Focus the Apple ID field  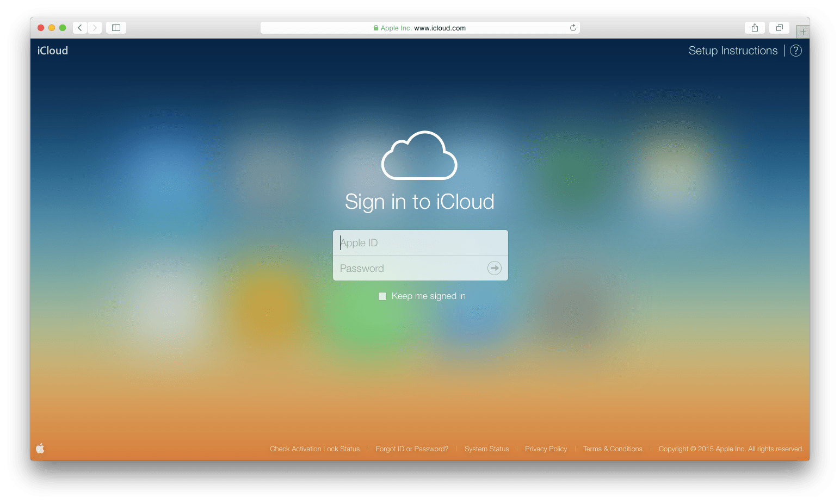pyautogui.click(x=421, y=242)
